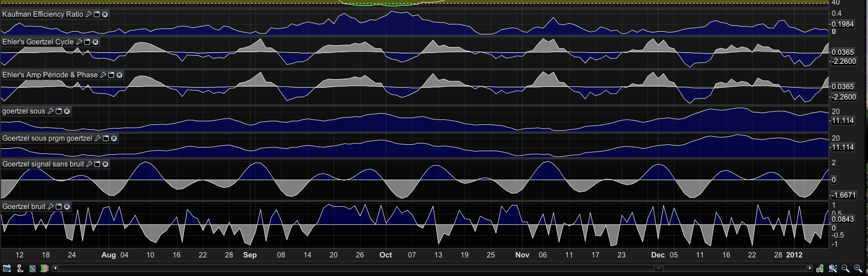Viewport: 868px width, 276px height.
Task: Maximize Goertzel sous prgm goertzel panel
Action: pyautogui.click(x=106, y=138)
